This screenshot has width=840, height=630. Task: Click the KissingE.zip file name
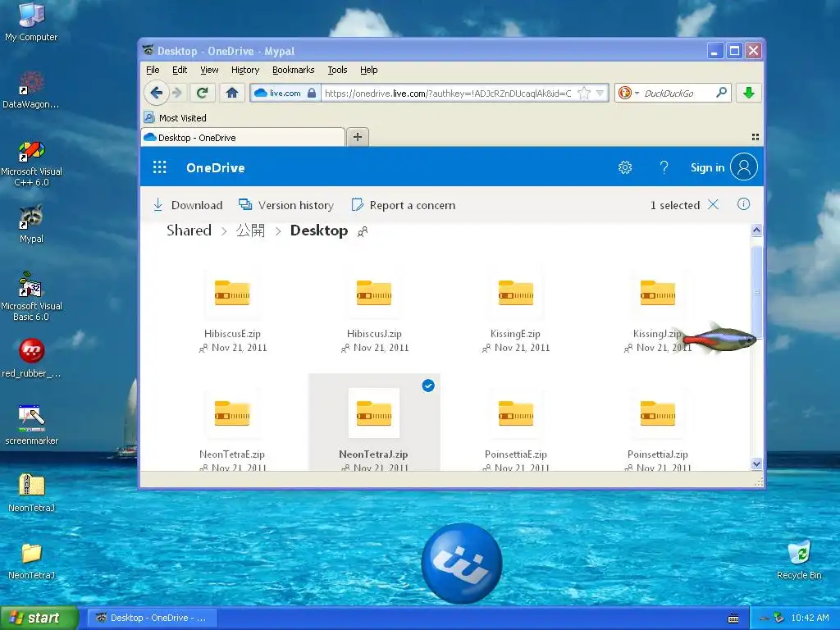[515, 333]
